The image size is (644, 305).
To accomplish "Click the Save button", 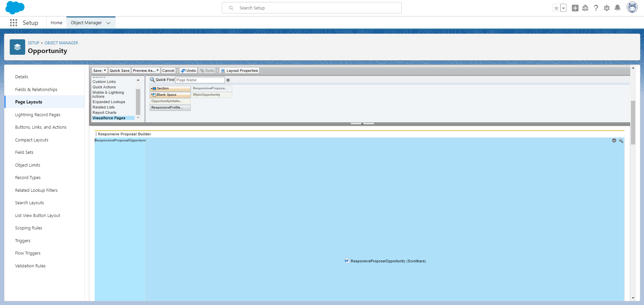I will (97, 71).
